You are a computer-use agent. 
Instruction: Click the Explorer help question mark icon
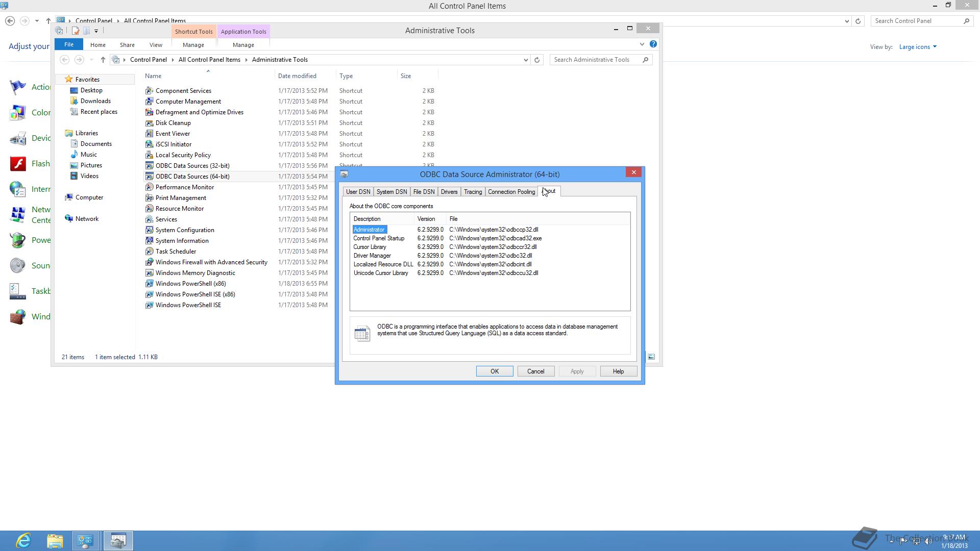click(653, 44)
